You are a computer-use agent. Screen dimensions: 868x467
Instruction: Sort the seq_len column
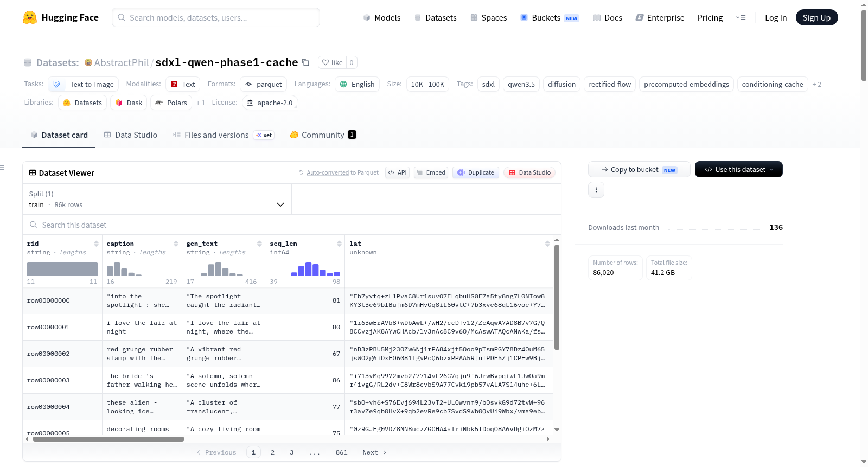pyautogui.click(x=339, y=244)
